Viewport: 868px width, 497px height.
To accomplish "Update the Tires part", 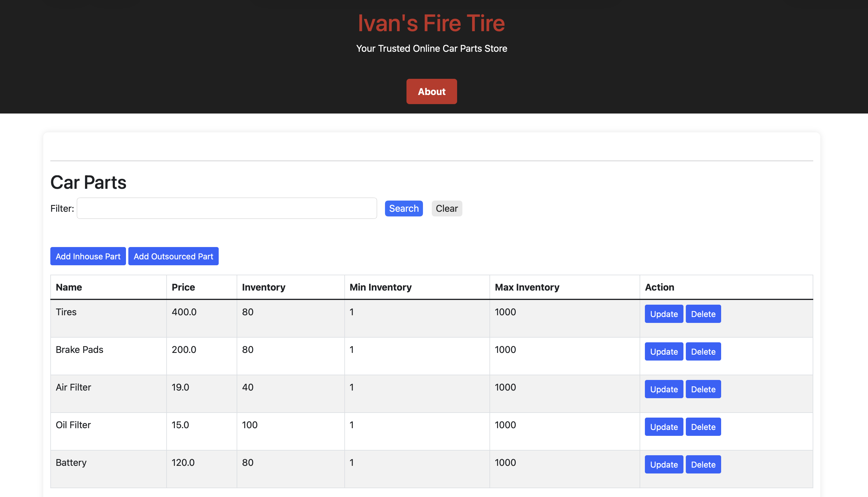I will click(663, 314).
